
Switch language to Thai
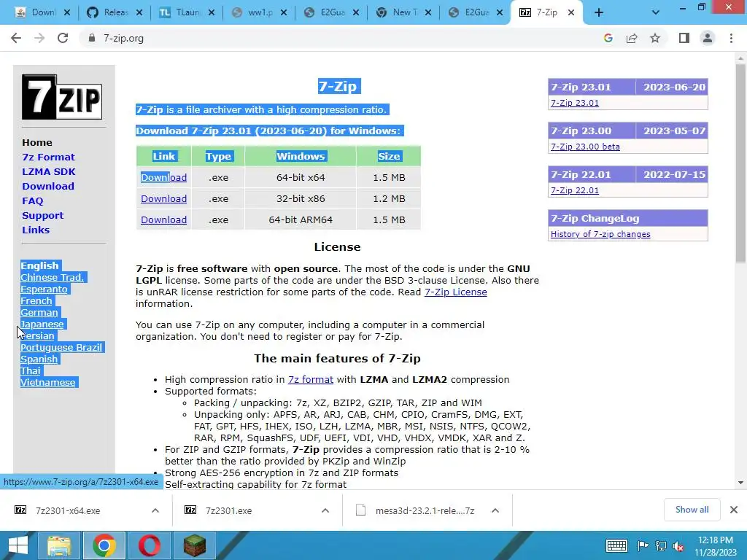pos(31,371)
